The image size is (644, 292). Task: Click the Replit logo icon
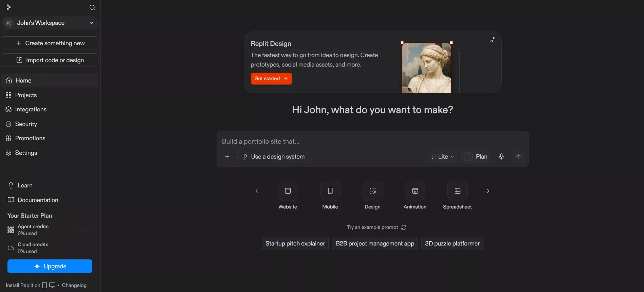tap(8, 7)
